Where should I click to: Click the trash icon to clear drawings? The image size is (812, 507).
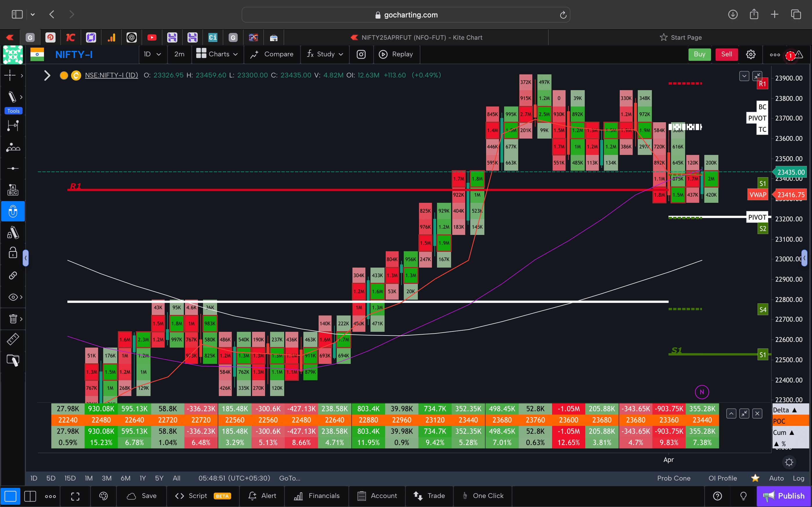click(x=12, y=319)
